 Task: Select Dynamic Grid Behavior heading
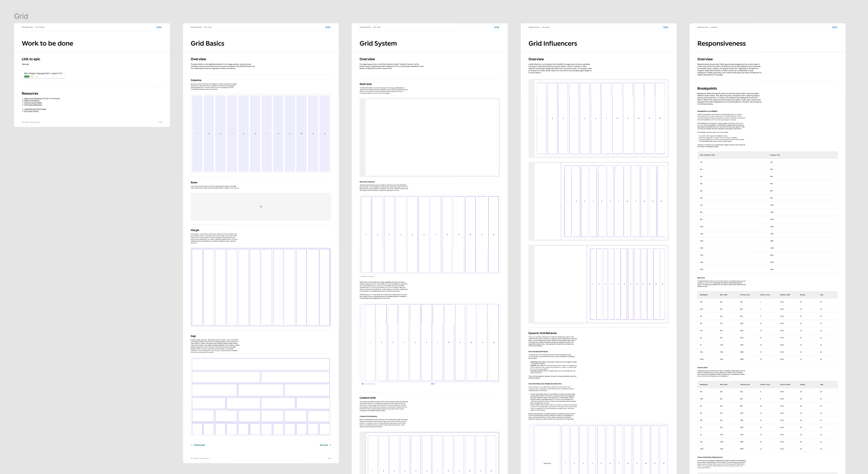pos(543,333)
